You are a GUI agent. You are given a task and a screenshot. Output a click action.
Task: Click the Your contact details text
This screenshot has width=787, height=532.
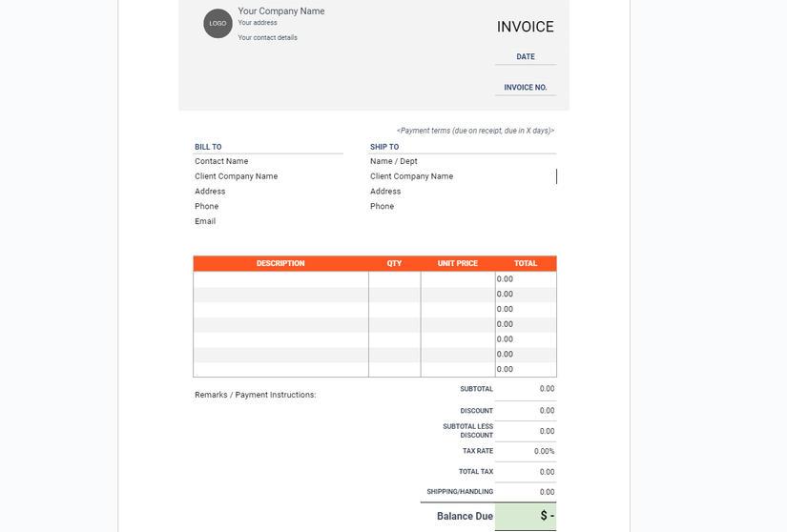coord(268,38)
